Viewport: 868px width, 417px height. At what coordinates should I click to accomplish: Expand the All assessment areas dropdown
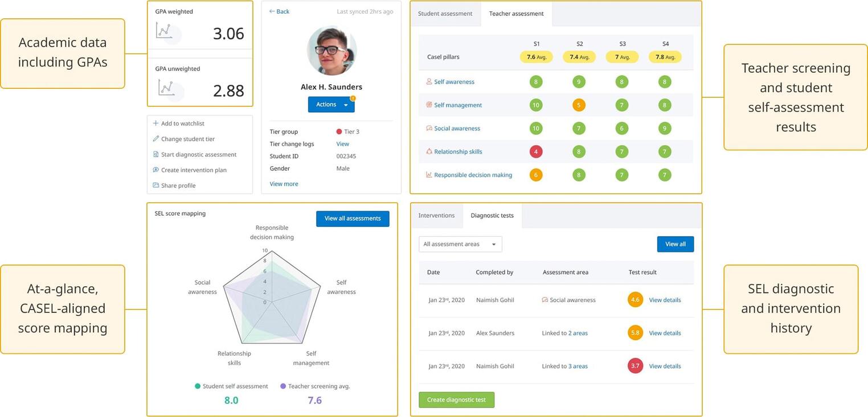point(460,244)
